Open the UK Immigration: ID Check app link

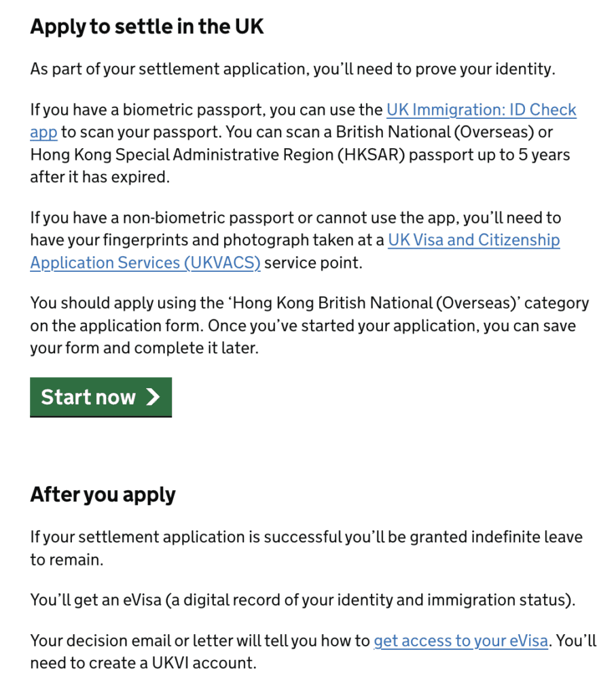[x=481, y=110]
